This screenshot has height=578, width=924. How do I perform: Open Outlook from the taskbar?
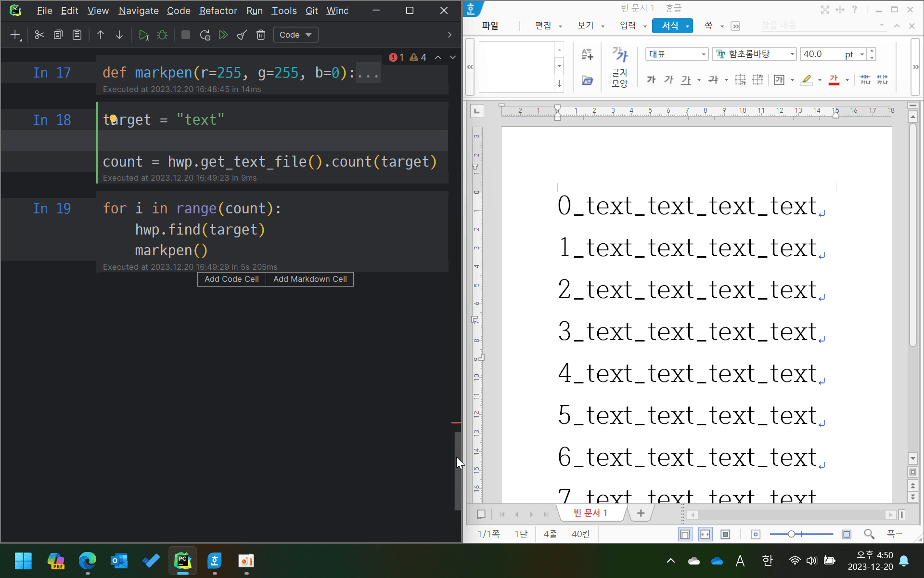(119, 561)
